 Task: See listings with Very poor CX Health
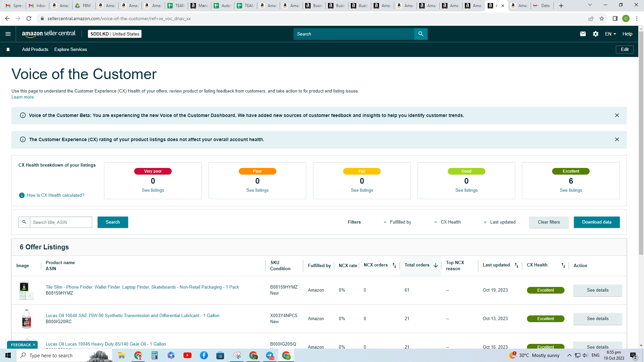[153, 190]
